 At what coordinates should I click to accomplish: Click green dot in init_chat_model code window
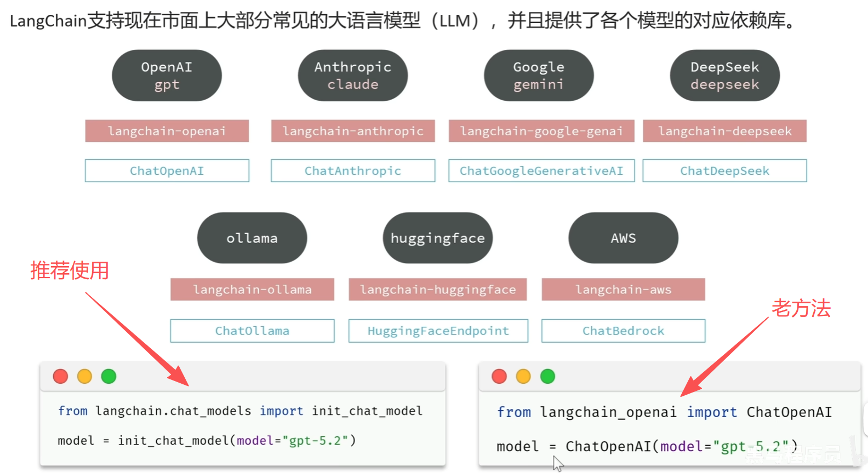click(x=108, y=377)
